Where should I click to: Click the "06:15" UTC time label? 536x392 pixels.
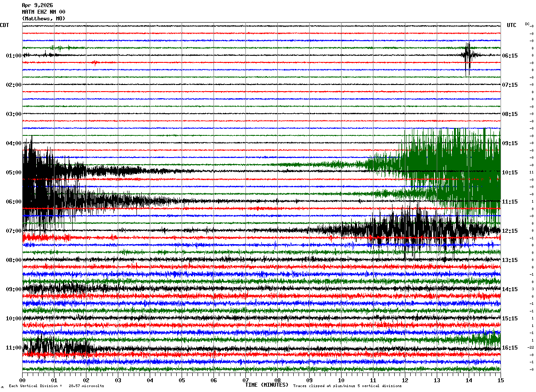click(510, 56)
